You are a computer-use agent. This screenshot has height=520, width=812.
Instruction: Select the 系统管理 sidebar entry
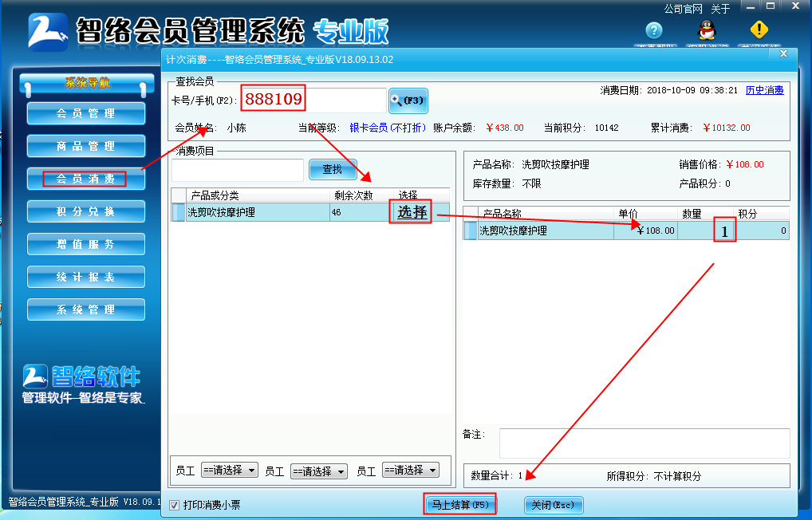click(85, 309)
